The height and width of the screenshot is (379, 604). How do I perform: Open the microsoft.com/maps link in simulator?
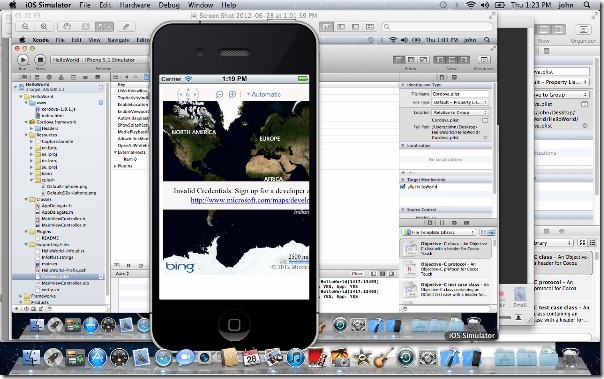coord(250,200)
